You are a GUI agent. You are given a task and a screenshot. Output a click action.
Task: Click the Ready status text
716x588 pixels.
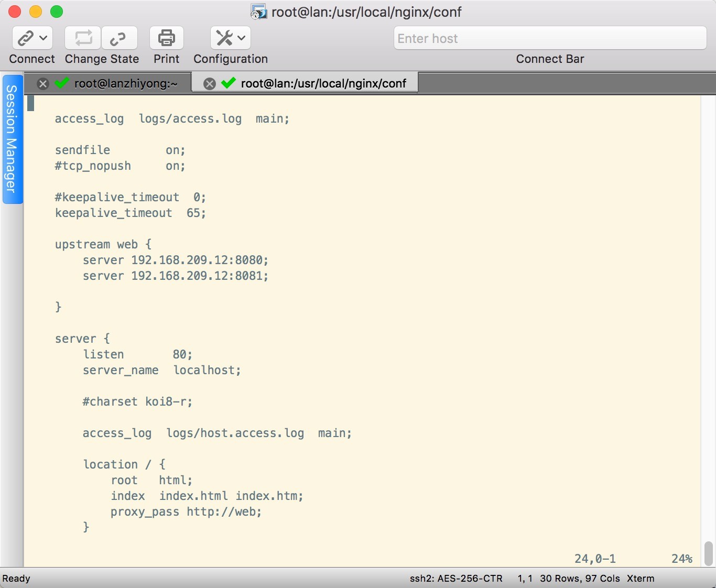[x=16, y=579]
